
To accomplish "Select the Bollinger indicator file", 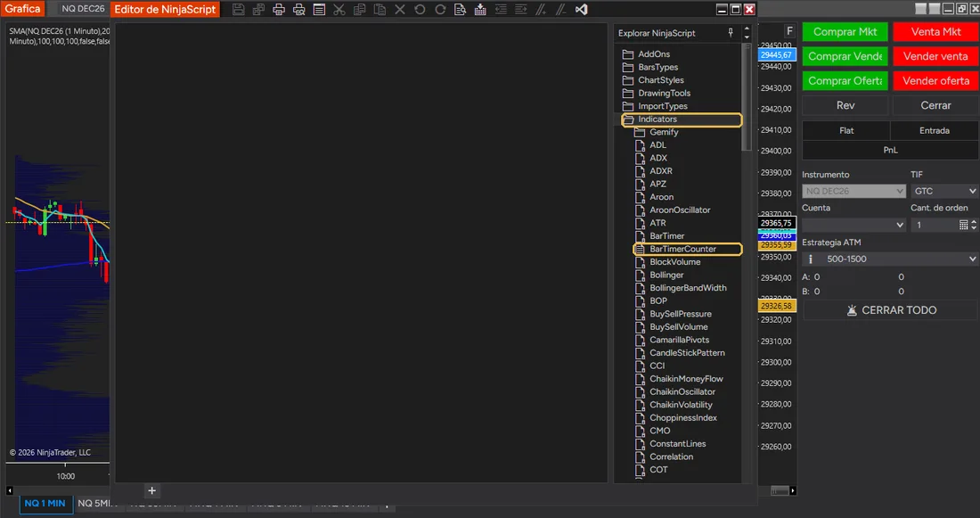I will pos(666,275).
